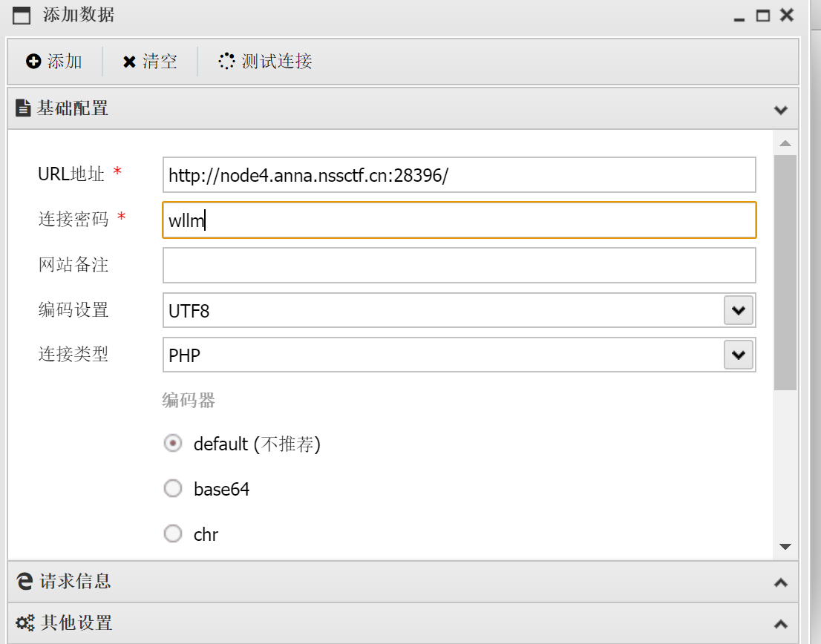This screenshot has height=644, width=821.
Task: Close the 添加数据 window
Action: tap(786, 15)
